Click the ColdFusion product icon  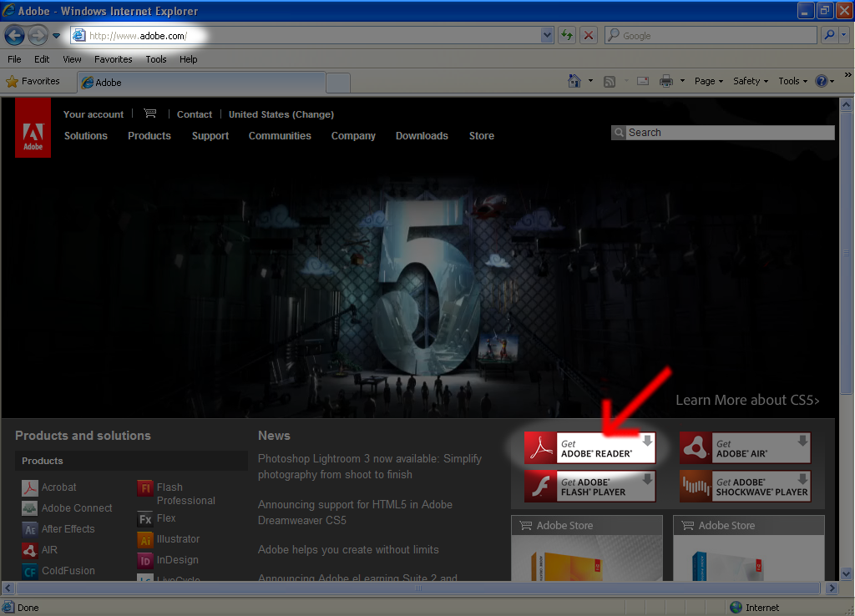click(30, 571)
